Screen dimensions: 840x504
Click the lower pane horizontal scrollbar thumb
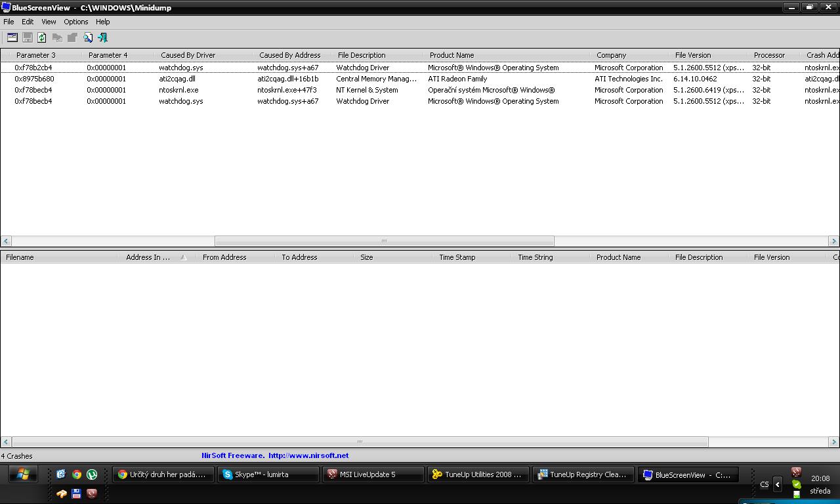(x=360, y=442)
